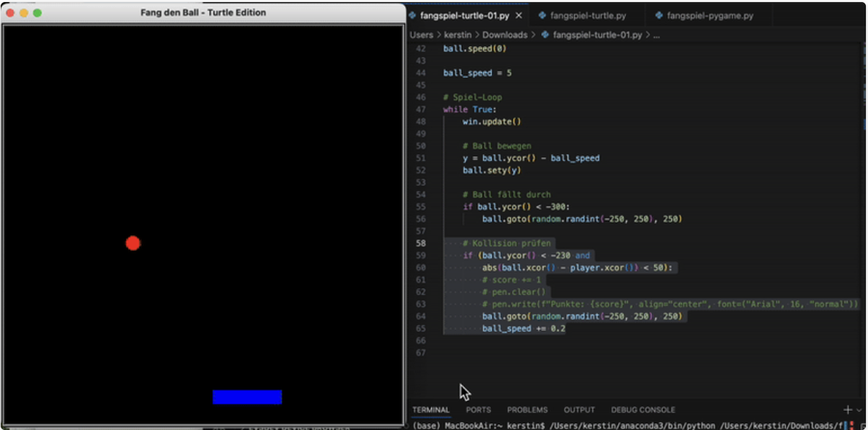Click the 'ball_speed += 0.2' line
Viewport: 868px width, 430px height.
(524, 329)
